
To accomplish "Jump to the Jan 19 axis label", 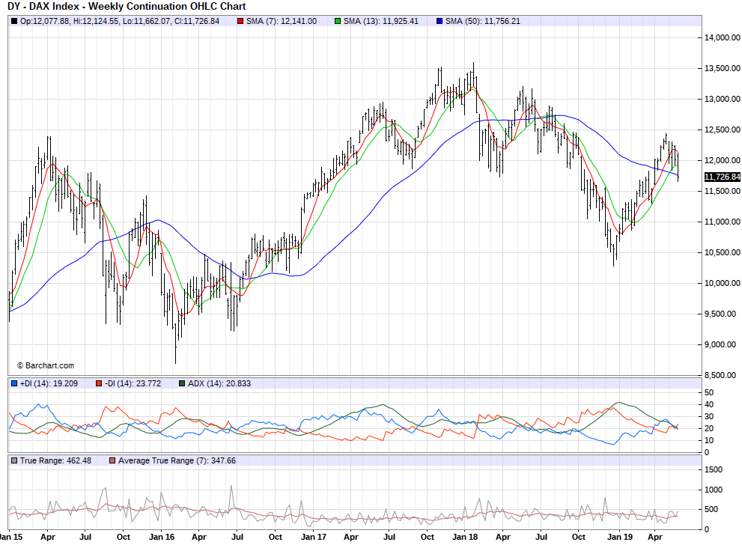I will [x=618, y=537].
